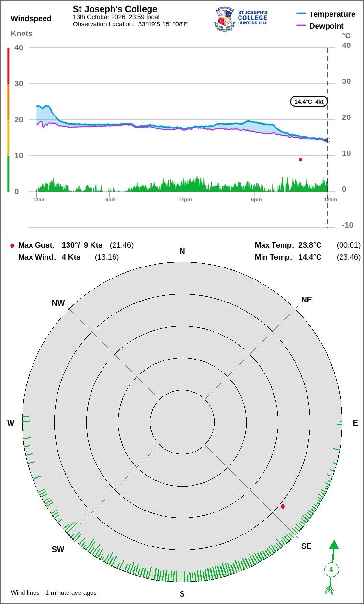Click the blue Temperature legend line
The width and height of the screenshot is (364, 604).
(301, 14)
